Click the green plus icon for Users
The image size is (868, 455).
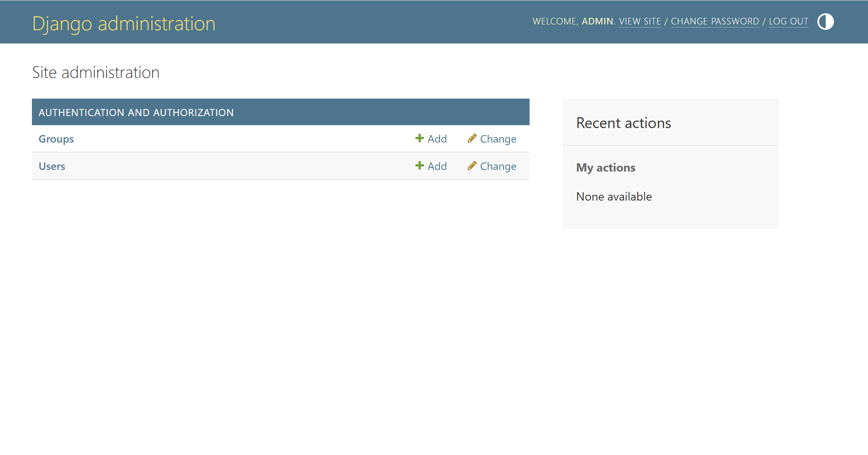(x=419, y=166)
